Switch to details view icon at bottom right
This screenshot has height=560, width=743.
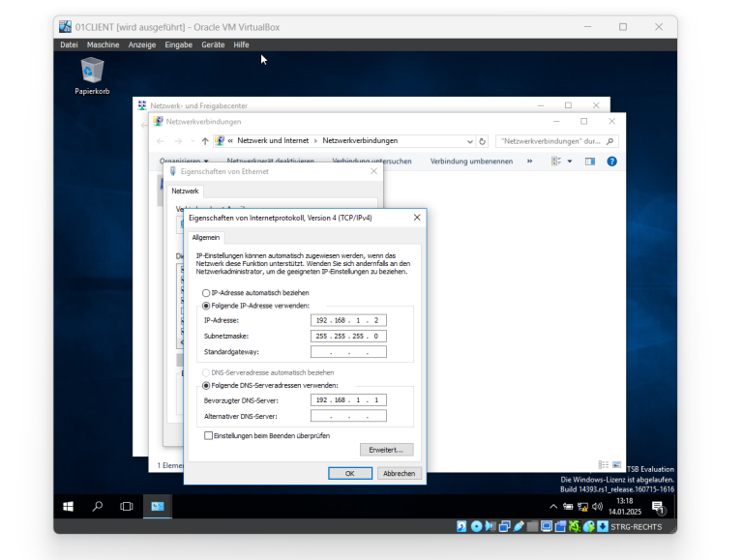pyautogui.click(x=604, y=465)
